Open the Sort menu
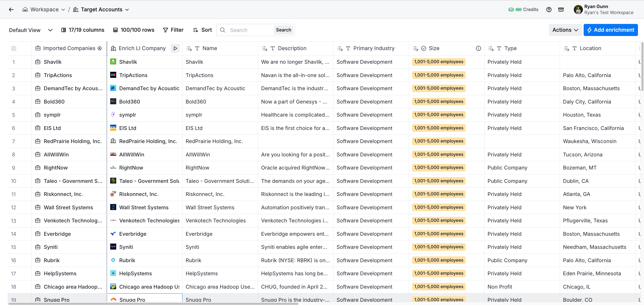 tap(203, 30)
